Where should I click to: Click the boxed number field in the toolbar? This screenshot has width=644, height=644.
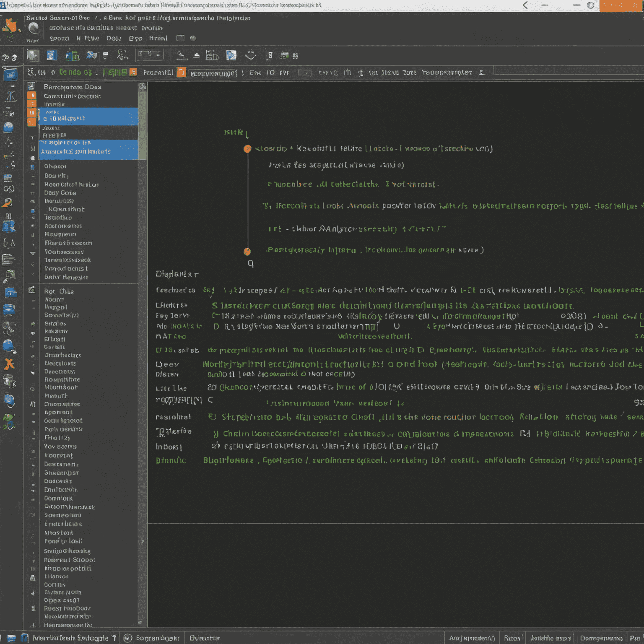(149, 55)
